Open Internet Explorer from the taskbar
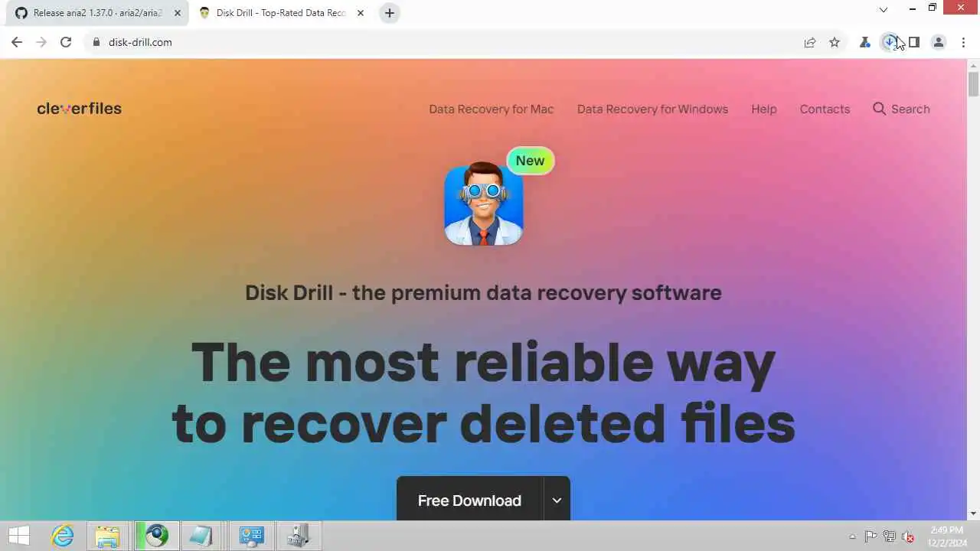Viewport: 980px width, 551px height. [x=63, y=536]
